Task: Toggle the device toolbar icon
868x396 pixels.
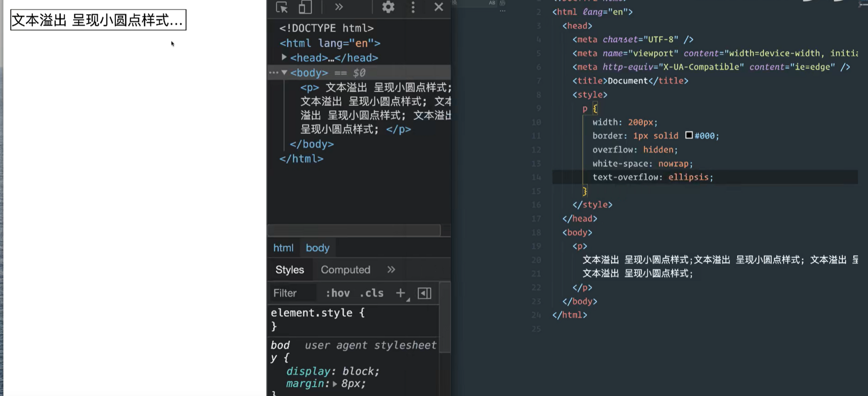Action: (x=305, y=7)
